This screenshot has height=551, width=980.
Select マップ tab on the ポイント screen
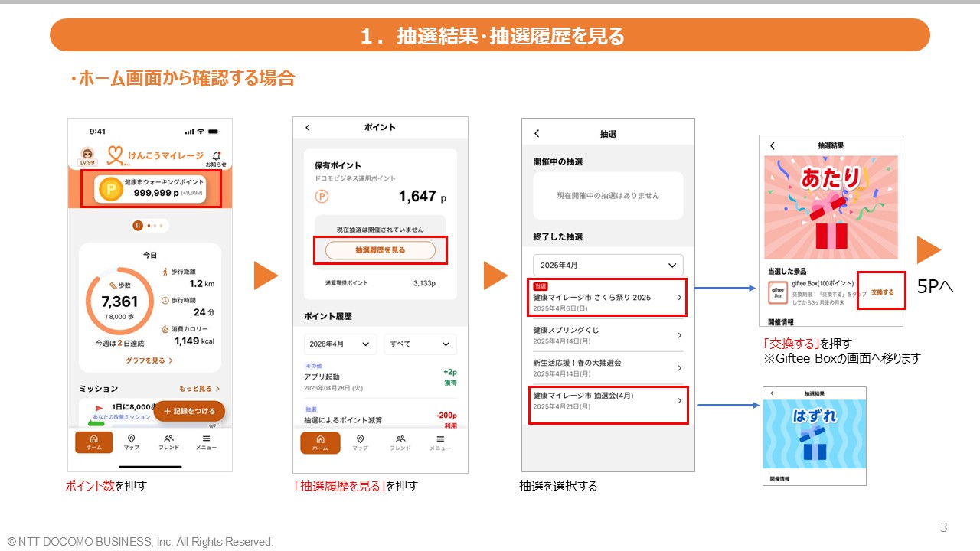pyautogui.click(x=360, y=443)
